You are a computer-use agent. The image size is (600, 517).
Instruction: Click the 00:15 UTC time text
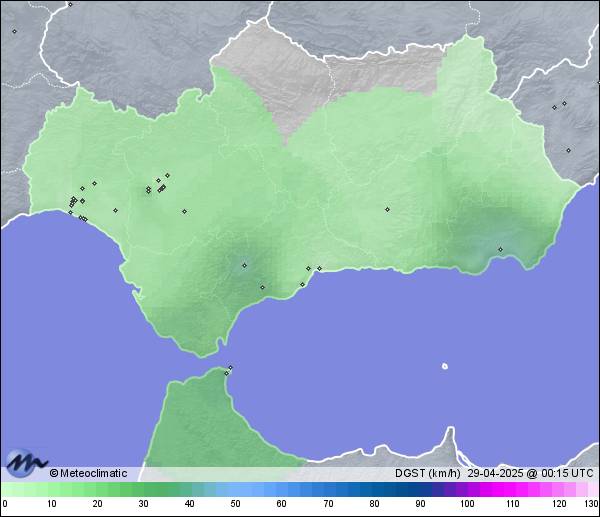(567, 473)
